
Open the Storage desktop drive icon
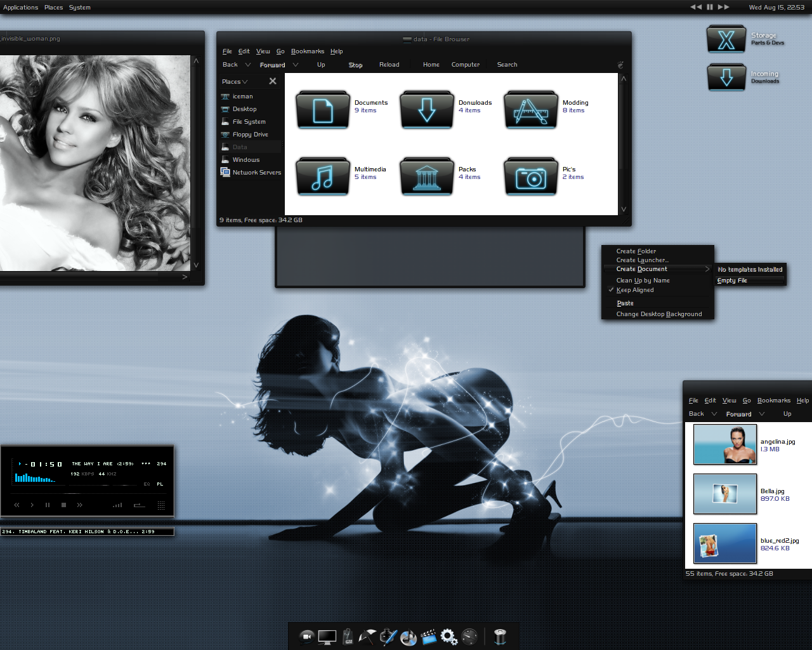[726, 40]
